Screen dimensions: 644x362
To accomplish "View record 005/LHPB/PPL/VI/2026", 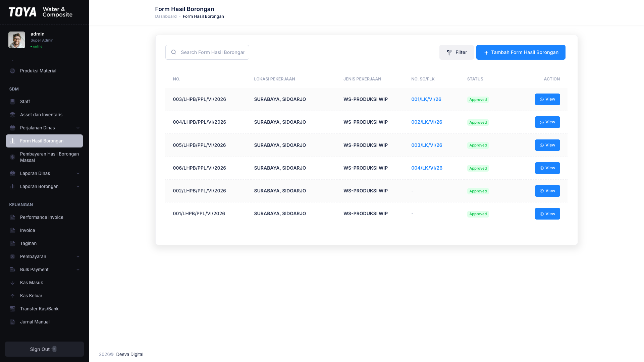I will [547, 145].
